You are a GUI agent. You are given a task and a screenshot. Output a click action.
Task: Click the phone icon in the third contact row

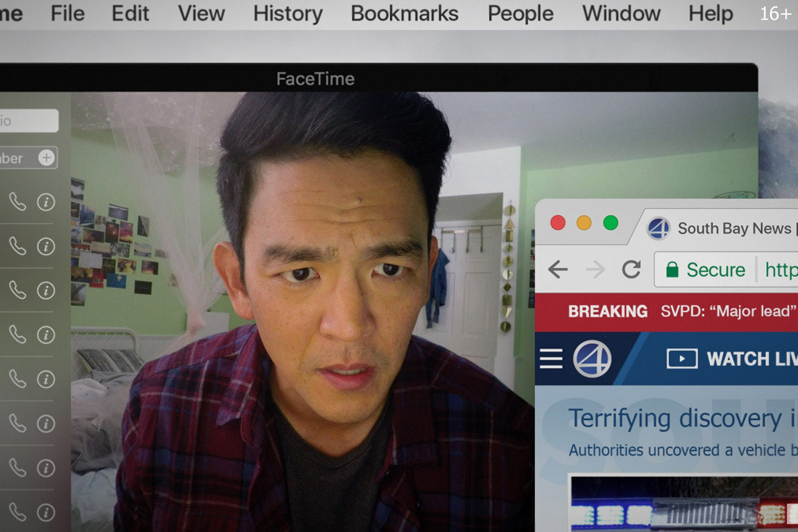point(18,290)
